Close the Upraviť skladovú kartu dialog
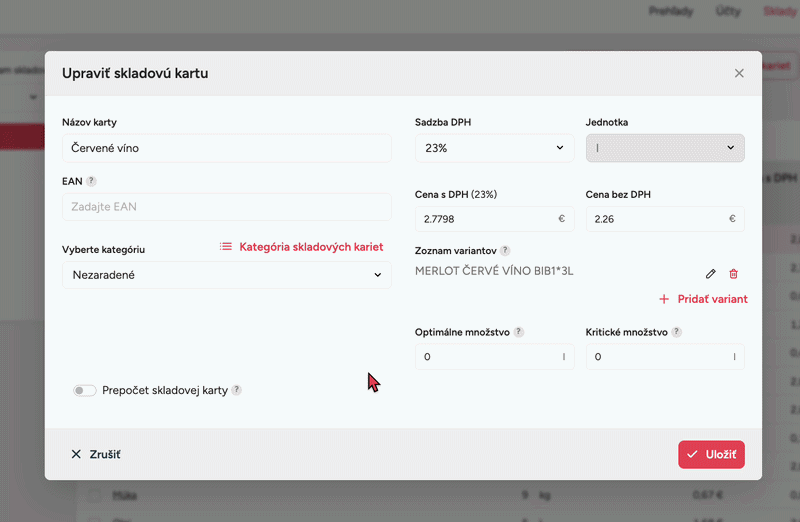The width and height of the screenshot is (800, 522). point(739,73)
